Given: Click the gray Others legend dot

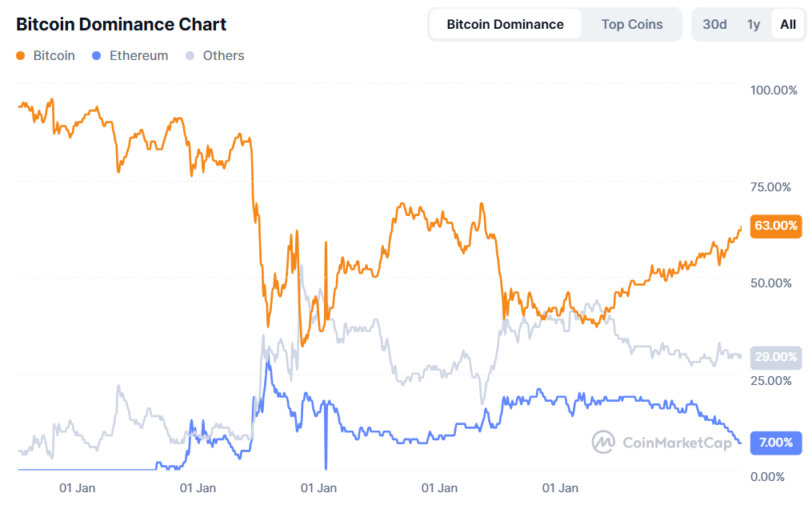Looking at the screenshot, I should [190, 56].
